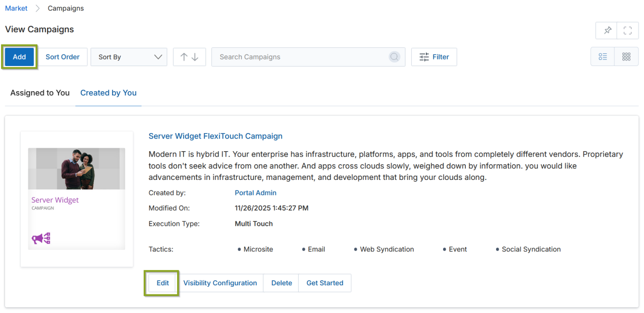This screenshot has height=313, width=644.
Task: Edit the Server Widget campaign
Action: [x=163, y=283]
